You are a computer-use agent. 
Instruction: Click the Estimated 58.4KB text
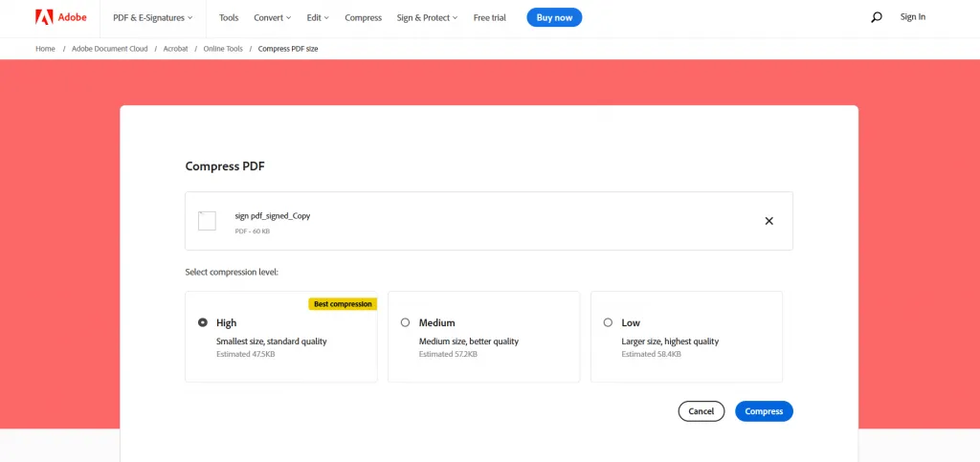click(x=651, y=354)
